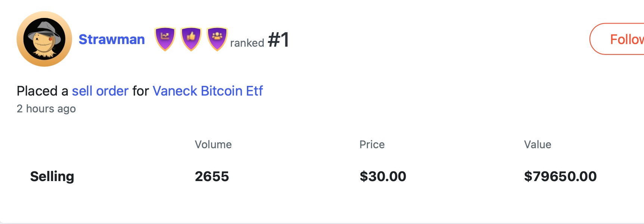Open the Strawman profile name link
This screenshot has height=224, width=644.
coord(112,39)
